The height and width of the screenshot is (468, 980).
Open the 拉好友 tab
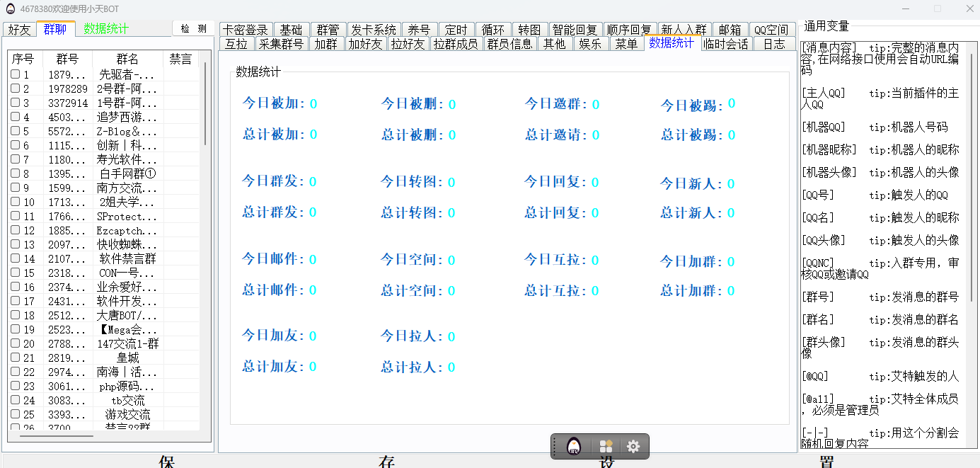pyautogui.click(x=408, y=44)
